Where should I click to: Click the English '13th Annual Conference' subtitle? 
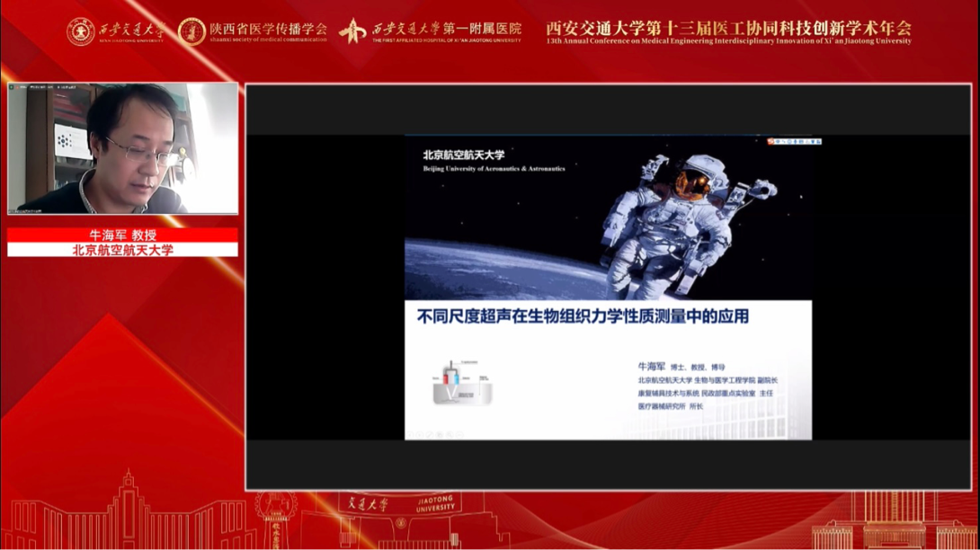click(x=729, y=41)
